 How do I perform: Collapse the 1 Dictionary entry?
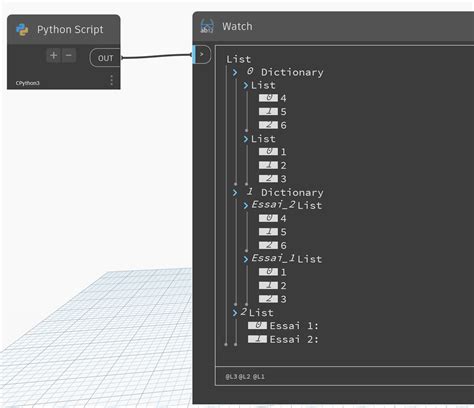(x=235, y=192)
